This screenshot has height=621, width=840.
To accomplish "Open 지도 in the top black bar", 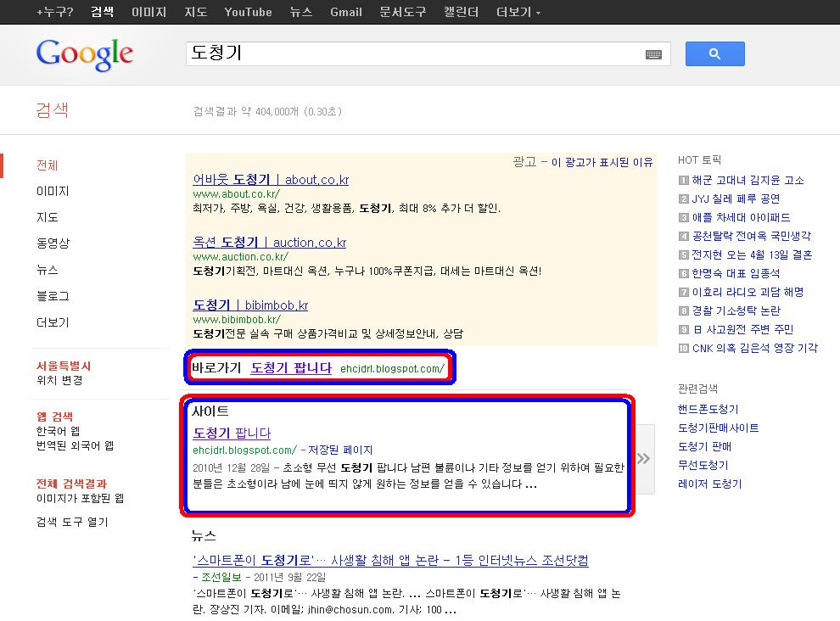I will 195,12.
